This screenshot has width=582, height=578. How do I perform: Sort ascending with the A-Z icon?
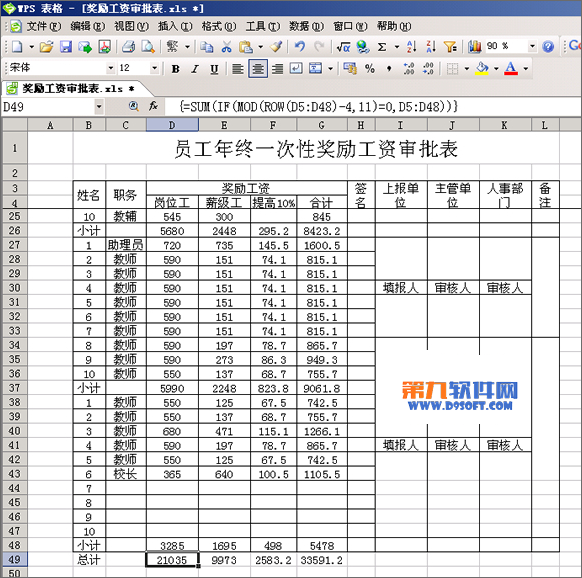tap(412, 47)
